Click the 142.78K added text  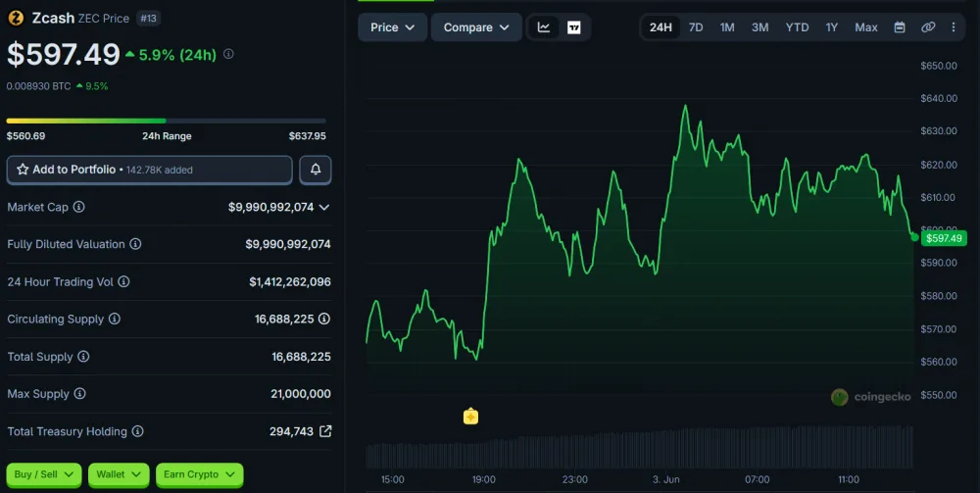tap(160, 170)
